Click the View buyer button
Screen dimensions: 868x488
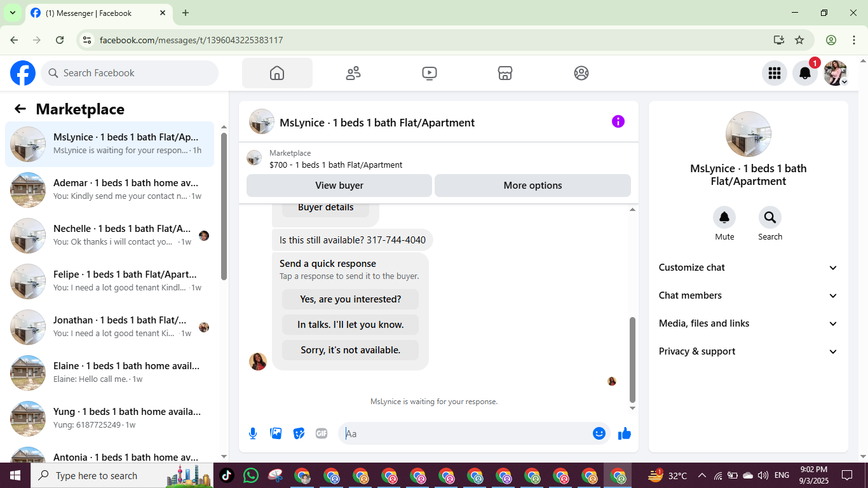[x=339, y=186]
